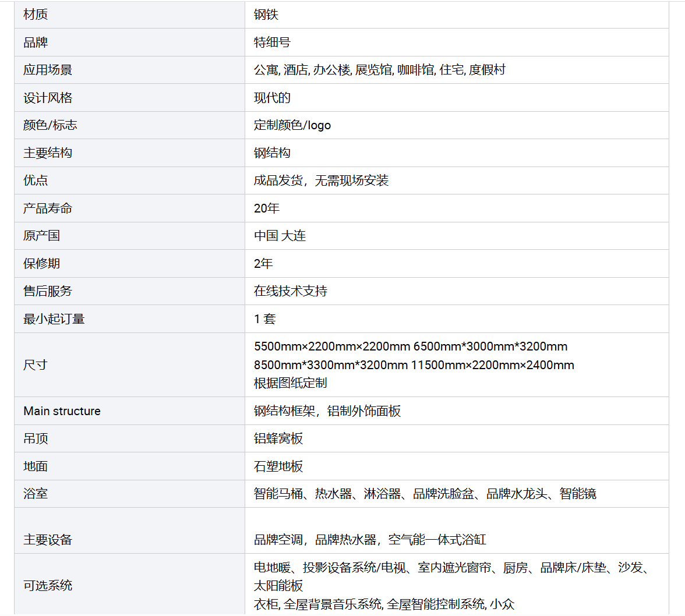Viewport: 685px width, 616px height.
Task: Select the 根据图纸定制 size line
Action: pyautogui.click(x=290, y=383)
